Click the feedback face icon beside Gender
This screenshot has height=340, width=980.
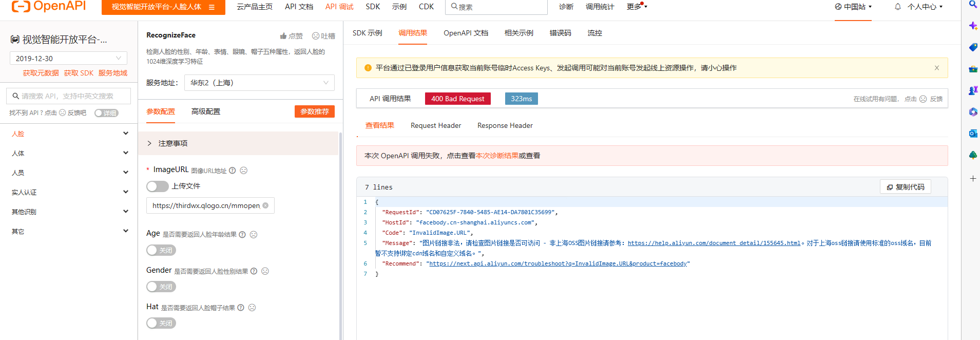coord(265,271)
